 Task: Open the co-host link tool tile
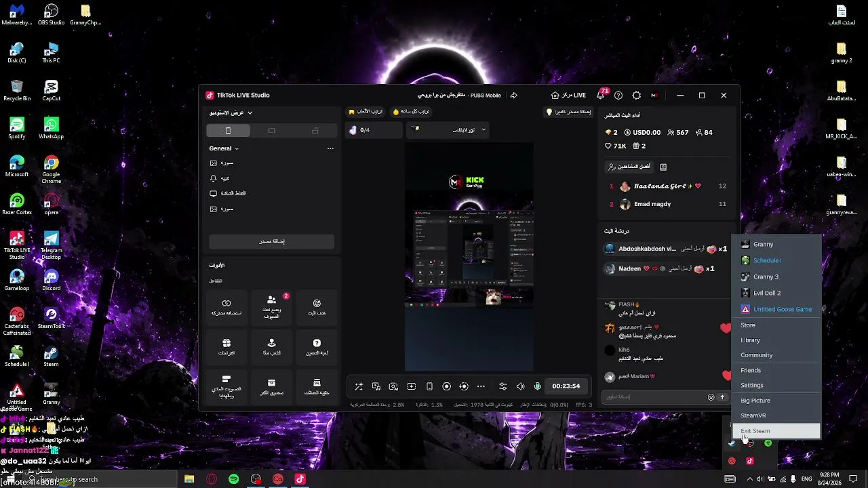click(226, 308)
